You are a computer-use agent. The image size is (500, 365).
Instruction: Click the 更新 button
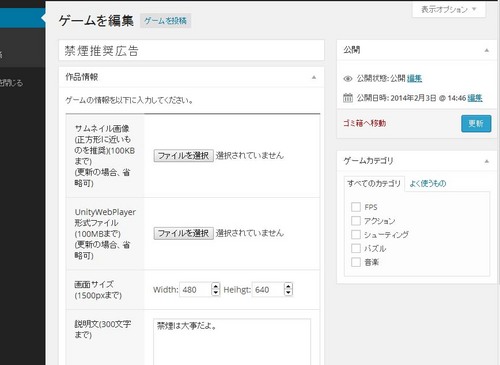click(x=476, y=124)
